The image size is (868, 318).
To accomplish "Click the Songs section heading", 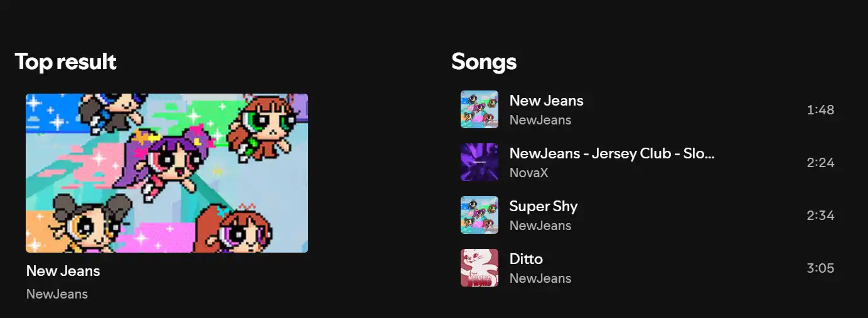I will point(484,62).
